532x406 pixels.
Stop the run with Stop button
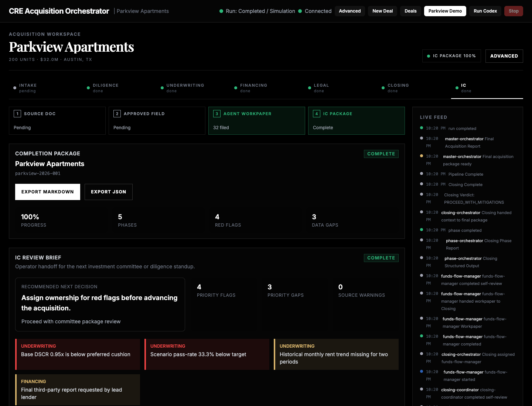point(514,11)
